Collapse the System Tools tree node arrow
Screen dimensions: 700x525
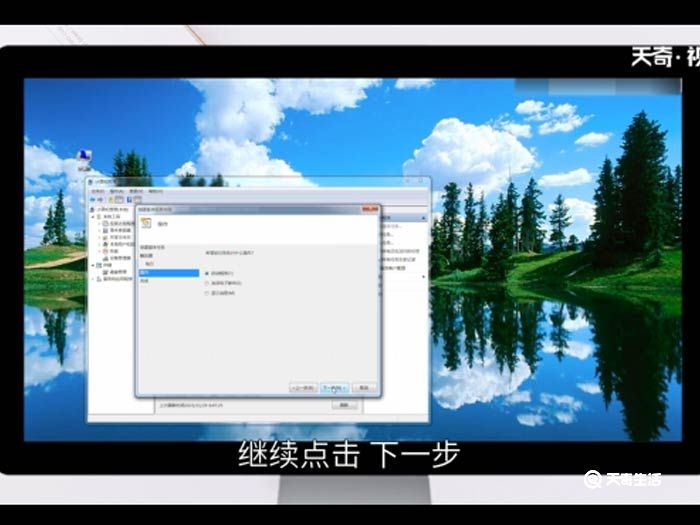point(94,217)
